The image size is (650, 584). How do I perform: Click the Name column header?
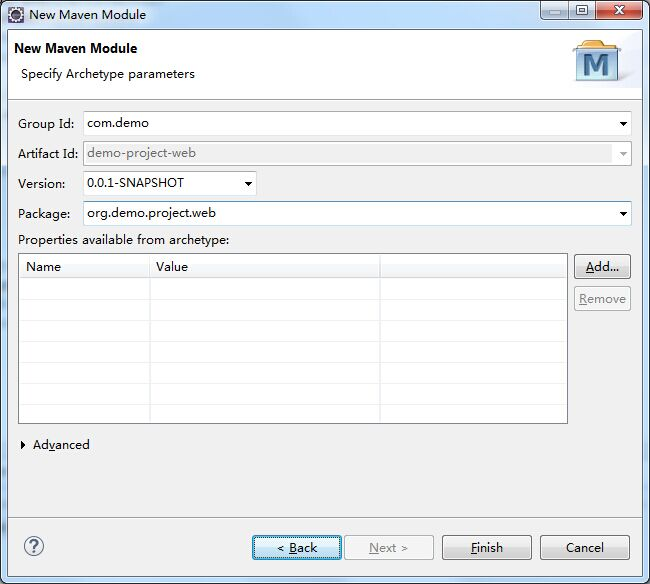[85, 267]
